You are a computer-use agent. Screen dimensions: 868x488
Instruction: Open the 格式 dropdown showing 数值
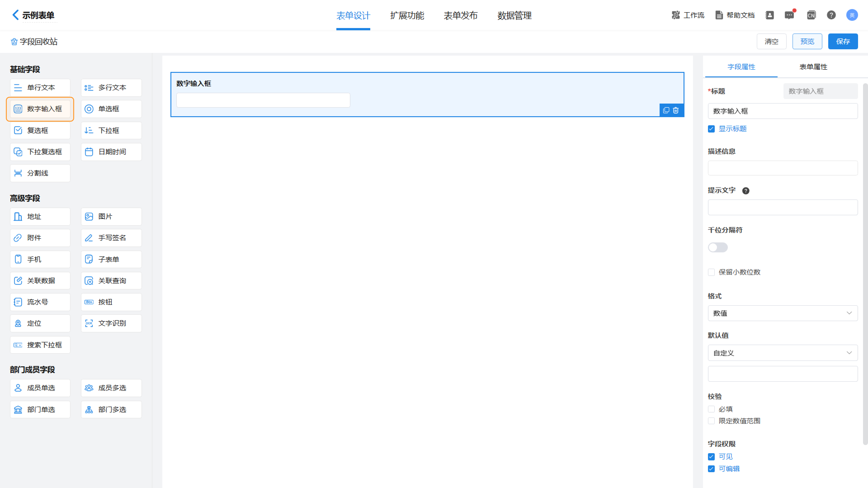point(782,313)
